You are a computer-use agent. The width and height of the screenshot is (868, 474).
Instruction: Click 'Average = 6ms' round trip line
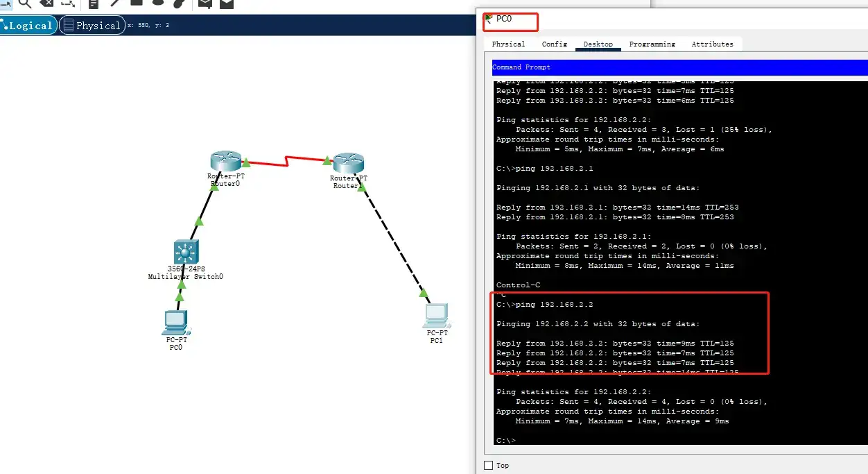click(620, 149)
